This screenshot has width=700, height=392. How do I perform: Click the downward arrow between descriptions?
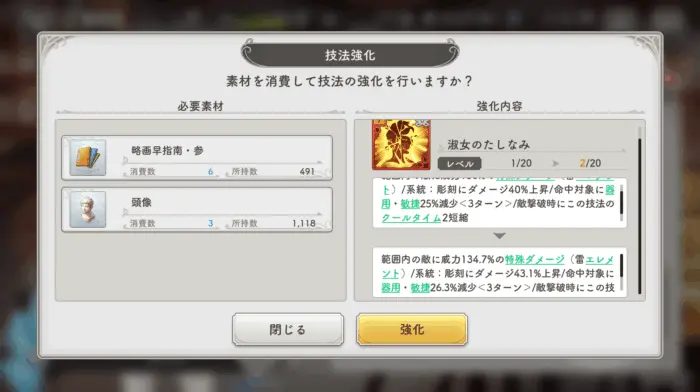coord(500,235)
